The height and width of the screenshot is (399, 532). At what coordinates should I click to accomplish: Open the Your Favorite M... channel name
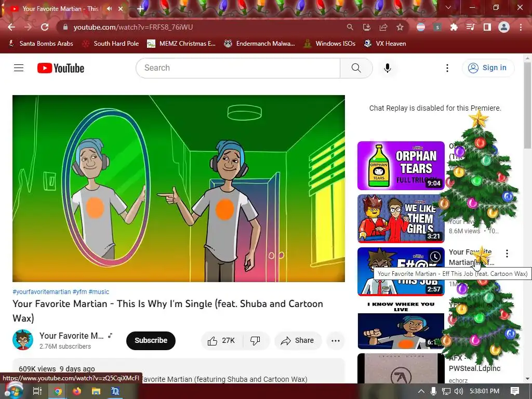click(x=72, y=336)
